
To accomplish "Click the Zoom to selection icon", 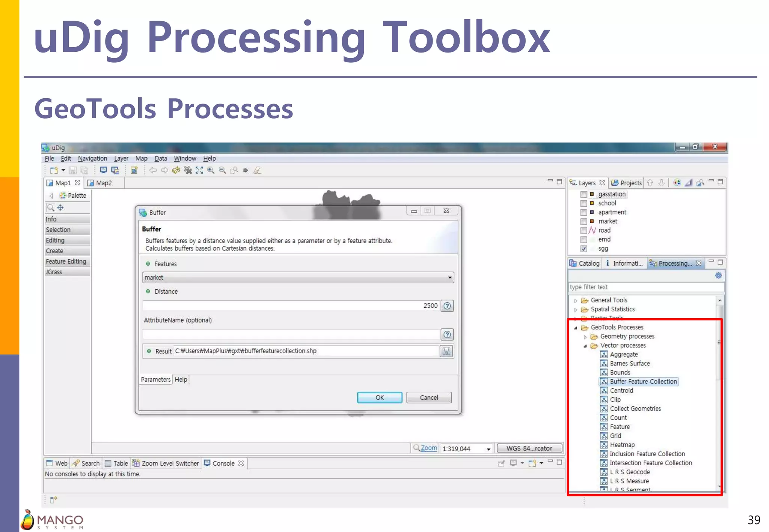I will 234,170.
